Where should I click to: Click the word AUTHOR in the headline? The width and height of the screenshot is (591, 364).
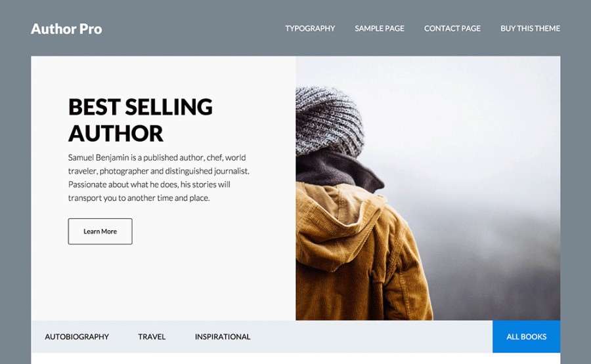(x=116, y=133)
